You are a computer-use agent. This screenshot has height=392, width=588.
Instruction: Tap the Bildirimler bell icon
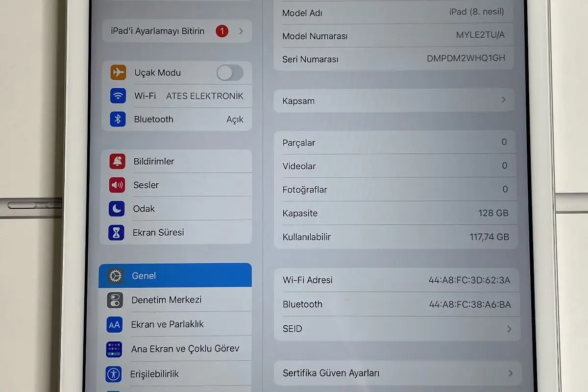point(117,161)
